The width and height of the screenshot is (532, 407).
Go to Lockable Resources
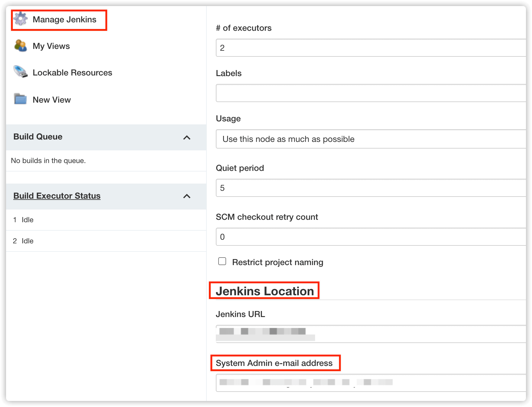(72, 73)
